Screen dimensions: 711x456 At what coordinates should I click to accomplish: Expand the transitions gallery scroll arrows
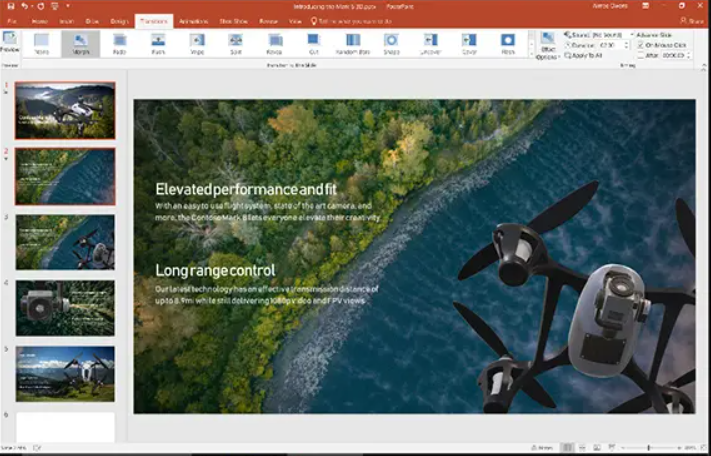tap(532, 44)
